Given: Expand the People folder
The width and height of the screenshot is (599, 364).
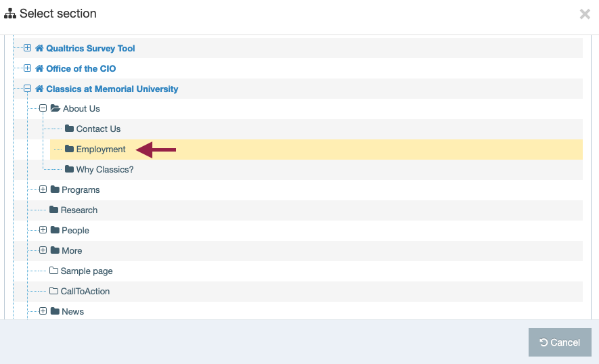Looking at the screenshot, I should pos(43,230).
